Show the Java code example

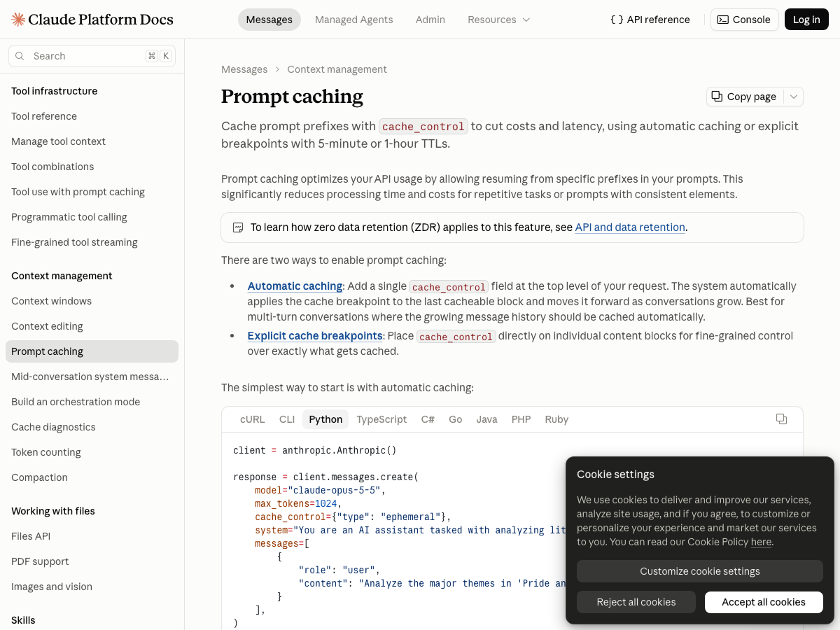(486, 419)
